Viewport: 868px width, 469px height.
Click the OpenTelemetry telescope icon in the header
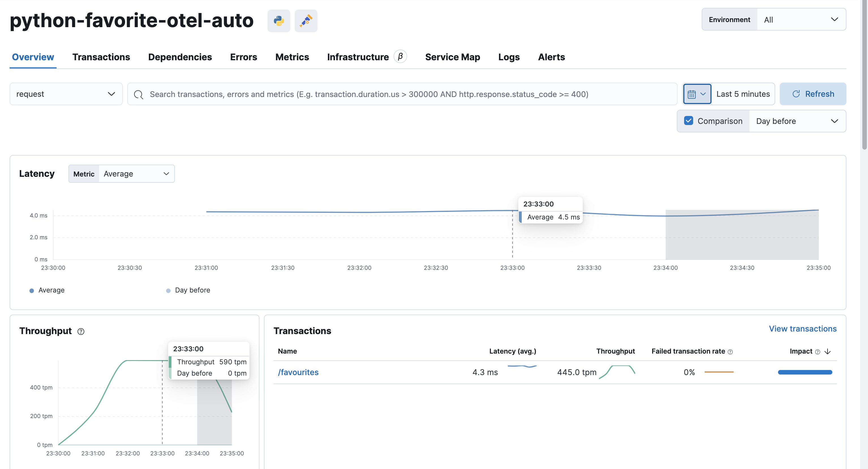coord(306,21)
